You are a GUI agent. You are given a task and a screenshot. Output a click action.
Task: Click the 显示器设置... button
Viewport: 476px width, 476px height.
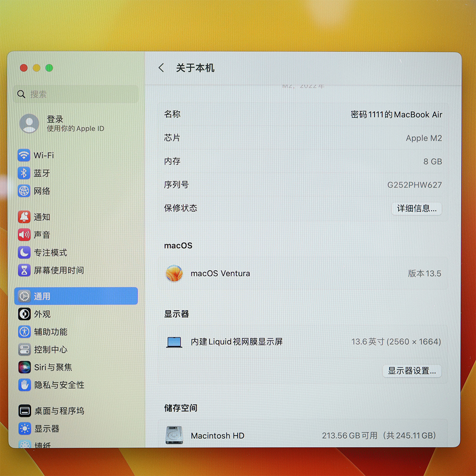point(412,371)
